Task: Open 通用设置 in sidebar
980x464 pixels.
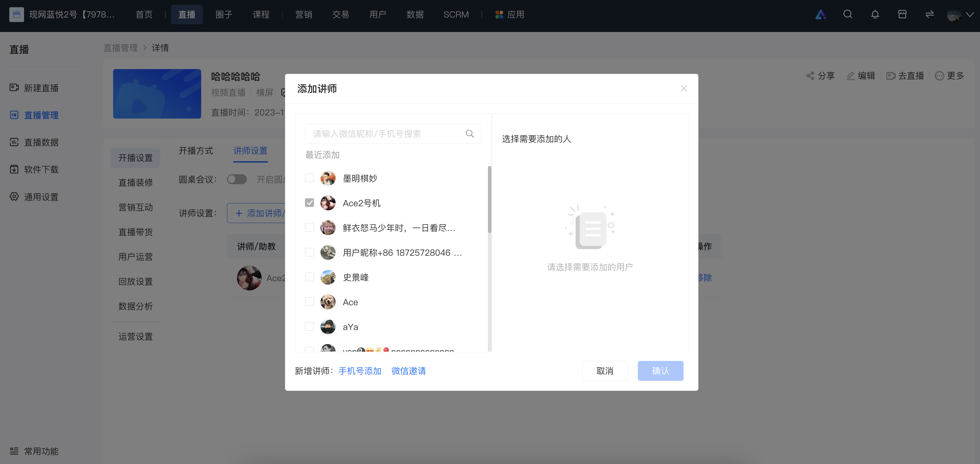Action: tap(34, 197)
